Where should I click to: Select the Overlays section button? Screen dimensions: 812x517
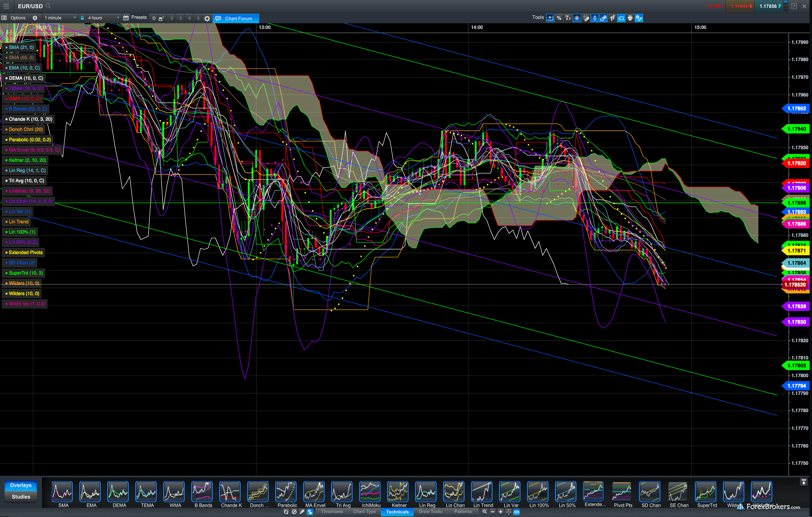[x=21, y=485]
